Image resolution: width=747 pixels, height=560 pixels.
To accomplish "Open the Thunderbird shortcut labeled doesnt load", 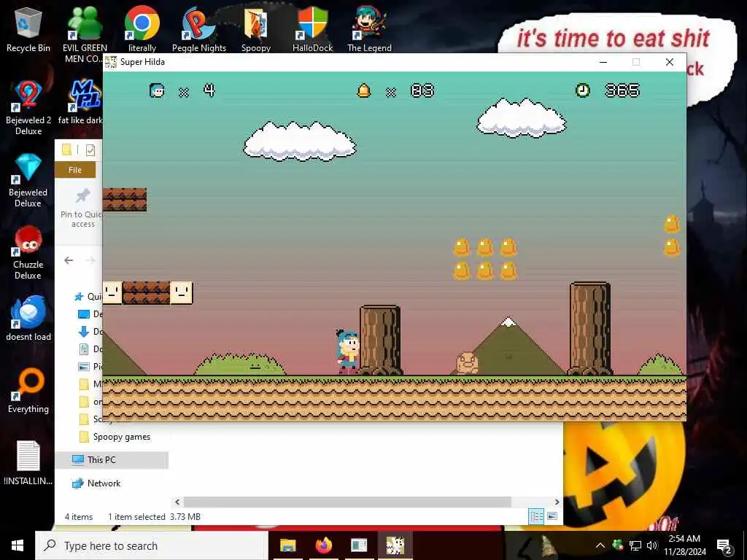I will click(x=28, y=318).
